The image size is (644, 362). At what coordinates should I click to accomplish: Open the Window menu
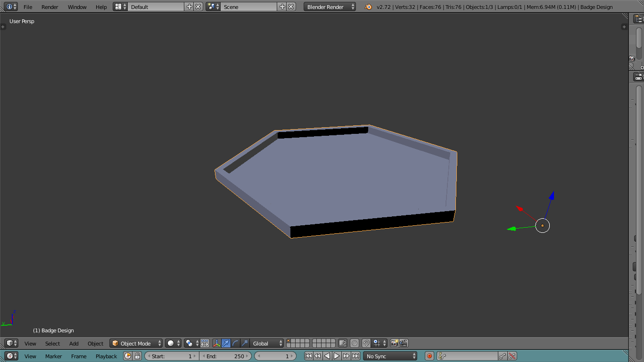(77, 7)
